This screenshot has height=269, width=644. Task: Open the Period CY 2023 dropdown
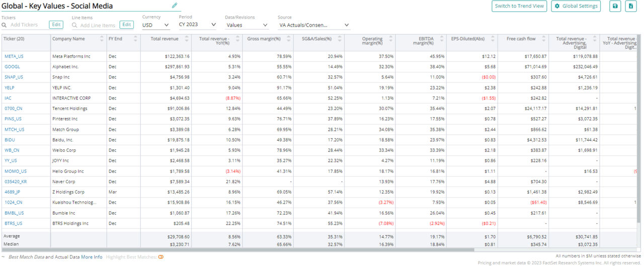click(198, 24)
